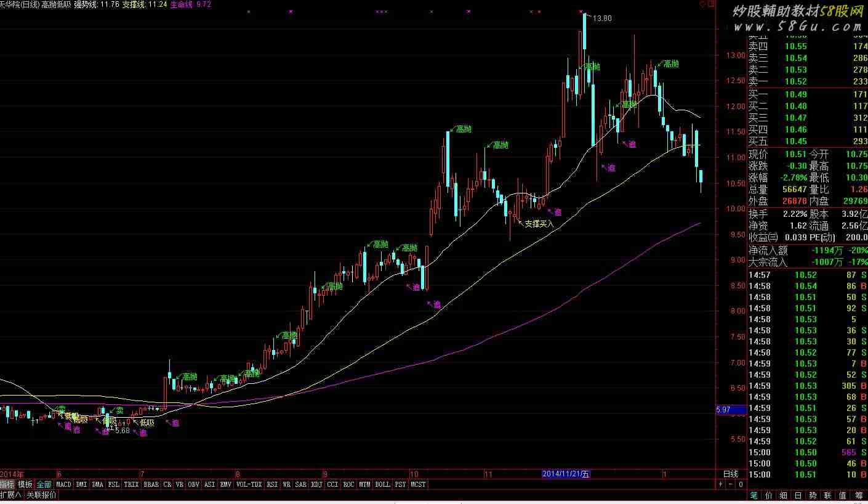The width and height of the screenshot is (868, 504).
Task: Switch to the 指标 tab
Action: [7, 484]
